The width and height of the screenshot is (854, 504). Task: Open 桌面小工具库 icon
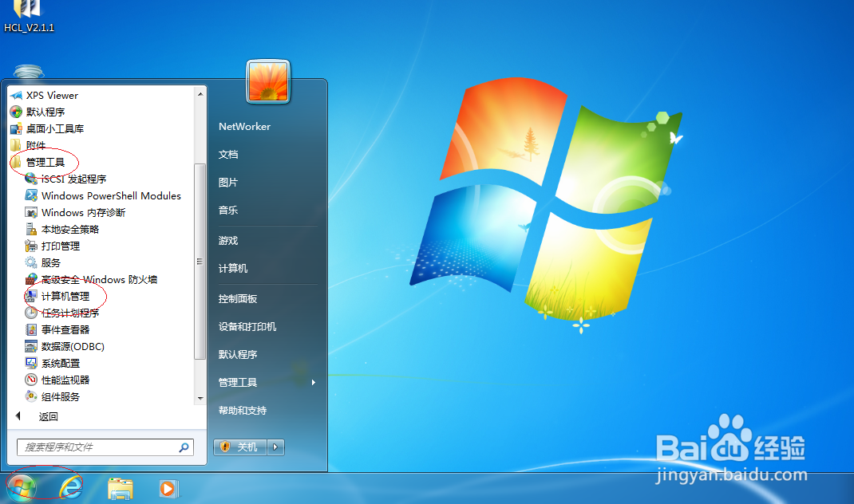tap(16, 129)
